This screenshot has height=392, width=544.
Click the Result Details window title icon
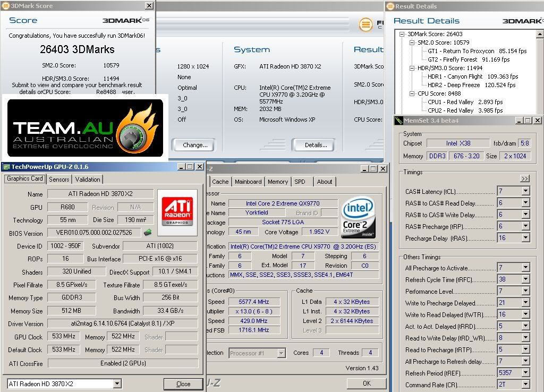pos(390,6)
